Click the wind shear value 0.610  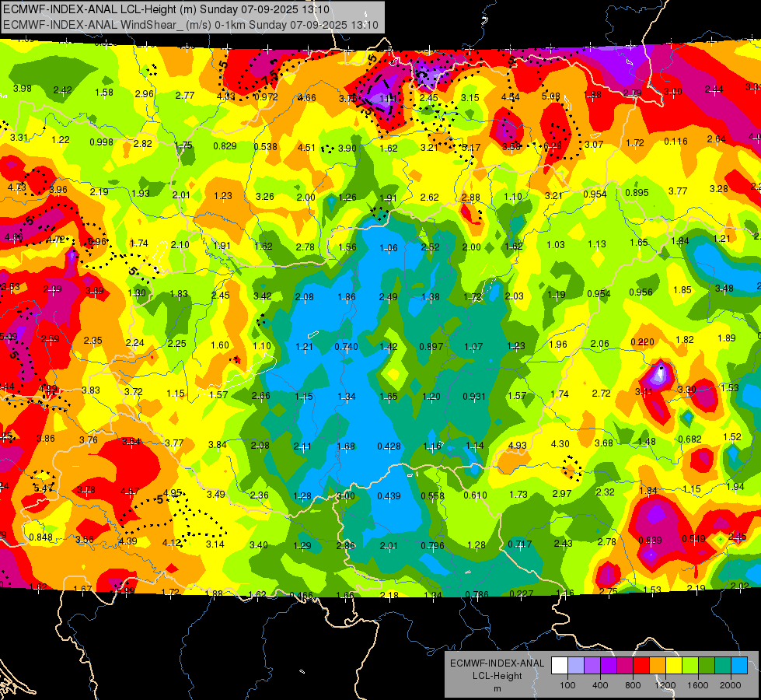(x=476, y=495)
